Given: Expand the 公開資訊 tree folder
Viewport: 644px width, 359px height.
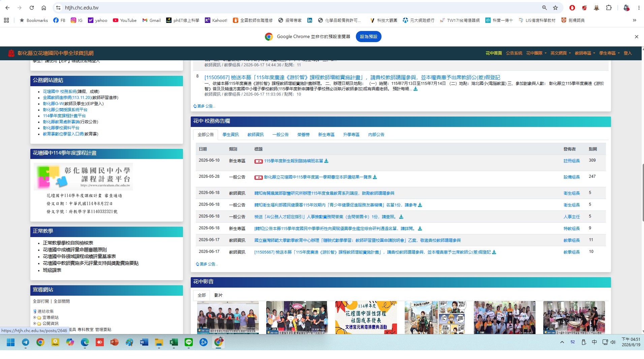Looking at the screenshot, I should click(35, 324).
